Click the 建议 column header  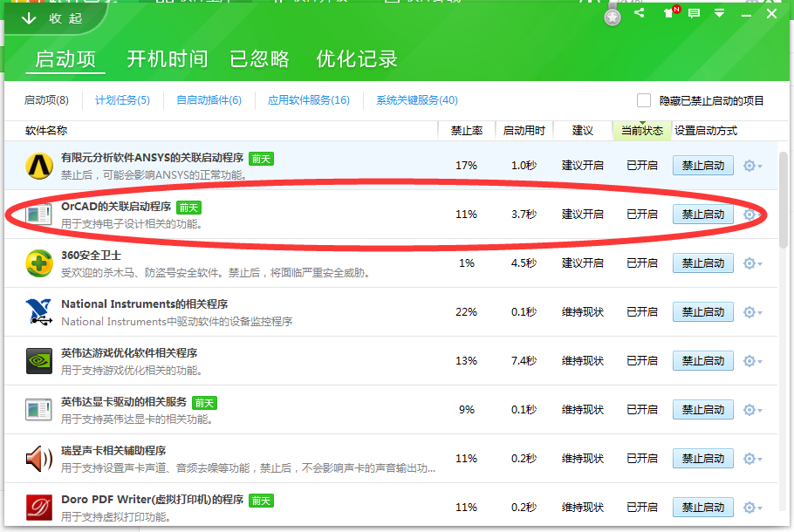pos(582,131)
